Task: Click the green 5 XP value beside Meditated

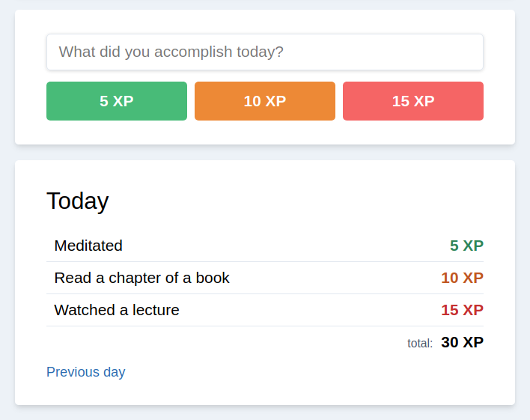Action: coord(466,246)
